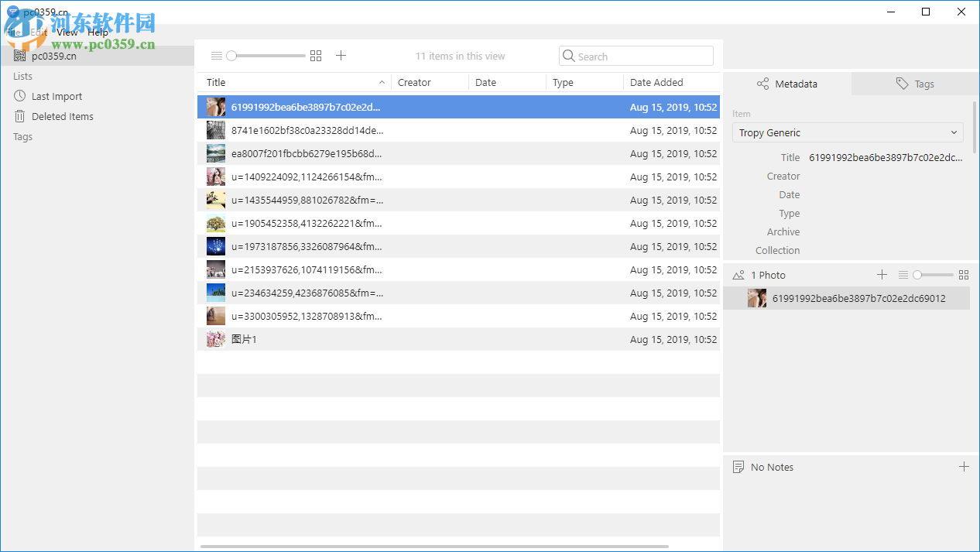This screenshot has width=980, height=552.
Task: Switch photo panel to list view
Action: (903, 275)
